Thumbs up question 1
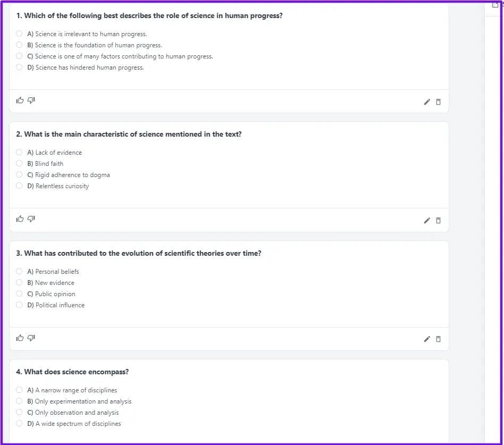The width and height of the screenshot is (504, 445). 20,100
